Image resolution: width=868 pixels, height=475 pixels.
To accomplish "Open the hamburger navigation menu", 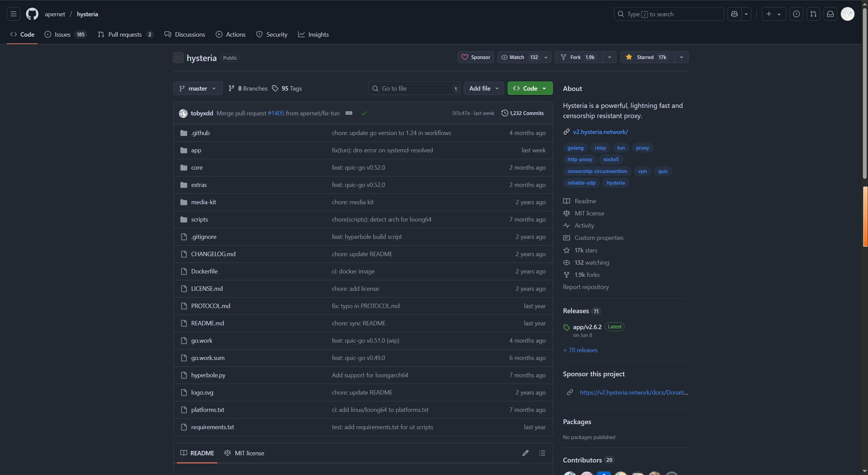I will point(14,14).
